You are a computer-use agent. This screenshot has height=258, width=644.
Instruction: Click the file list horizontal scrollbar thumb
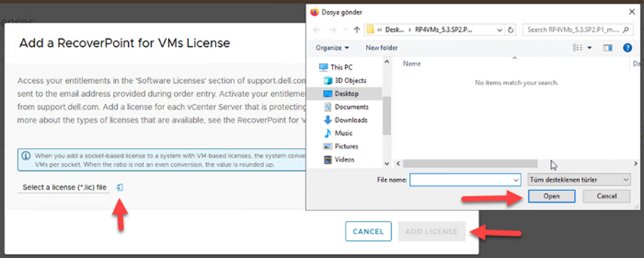pyautogui.click(x=470, y=164)
